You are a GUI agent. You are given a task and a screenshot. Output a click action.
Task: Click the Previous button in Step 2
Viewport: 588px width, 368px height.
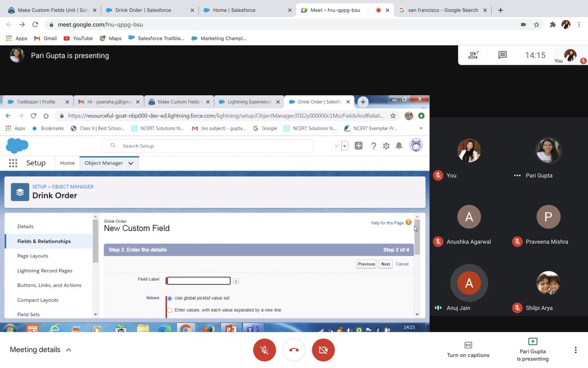366,263
